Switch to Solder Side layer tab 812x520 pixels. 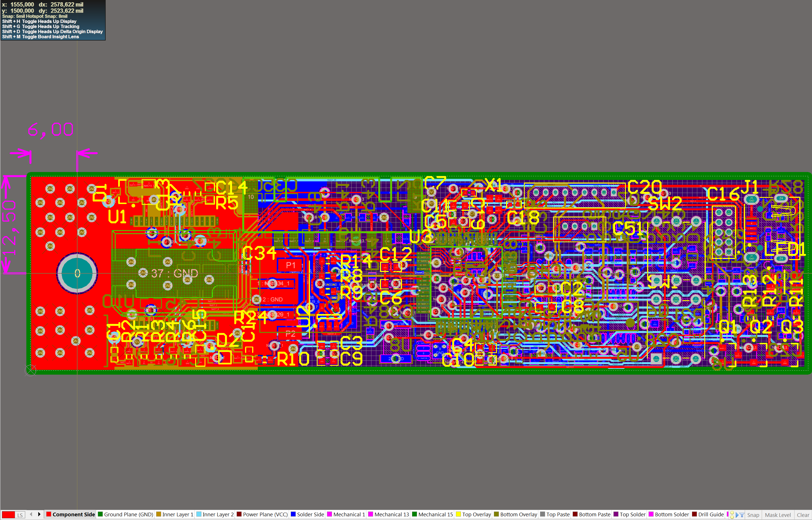(310, 515)
